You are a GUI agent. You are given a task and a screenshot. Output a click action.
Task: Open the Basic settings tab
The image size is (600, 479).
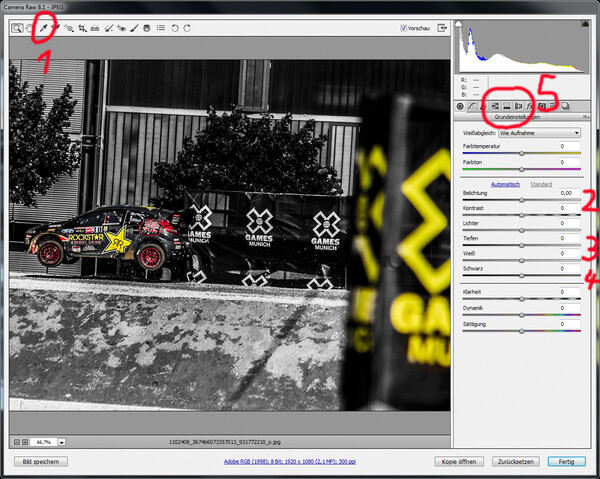pyautogui.click(x=460, y=106)
